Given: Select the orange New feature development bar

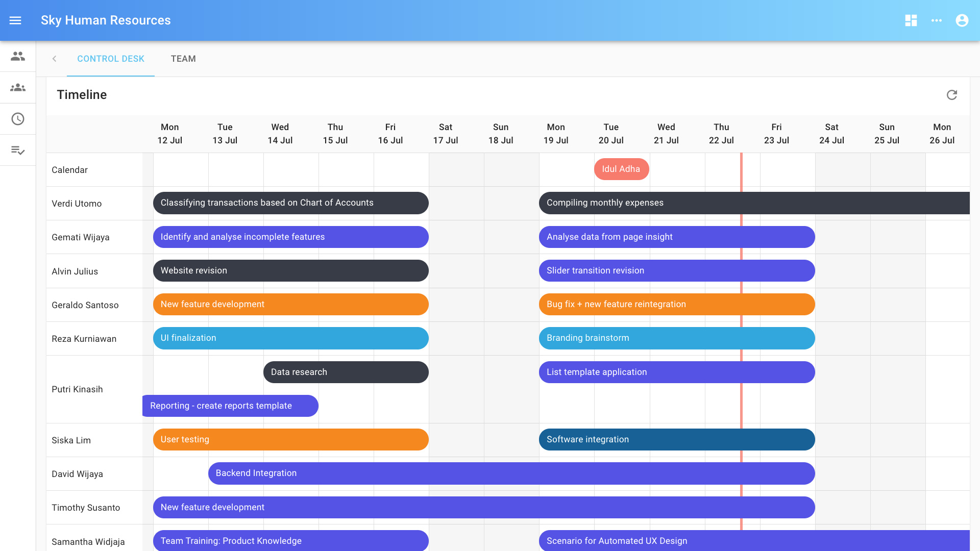Looking at the screenshot, I should [290, 304].
